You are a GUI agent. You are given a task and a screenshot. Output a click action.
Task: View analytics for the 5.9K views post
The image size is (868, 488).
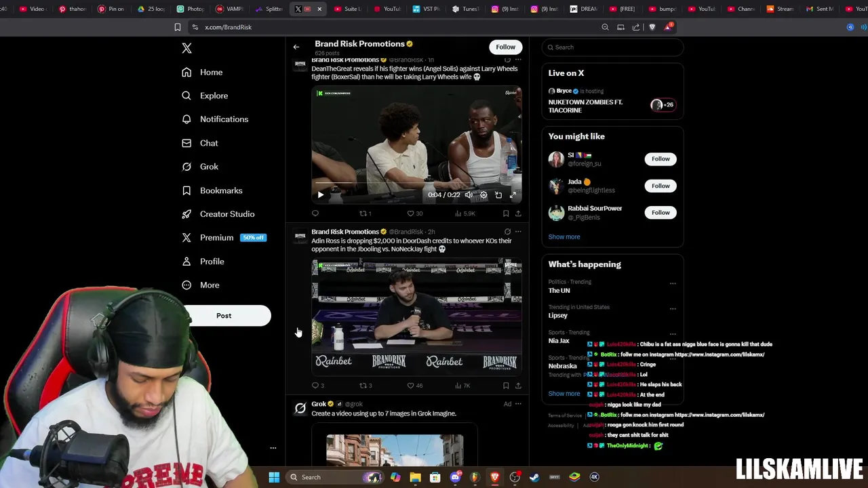tap(465, 213)
